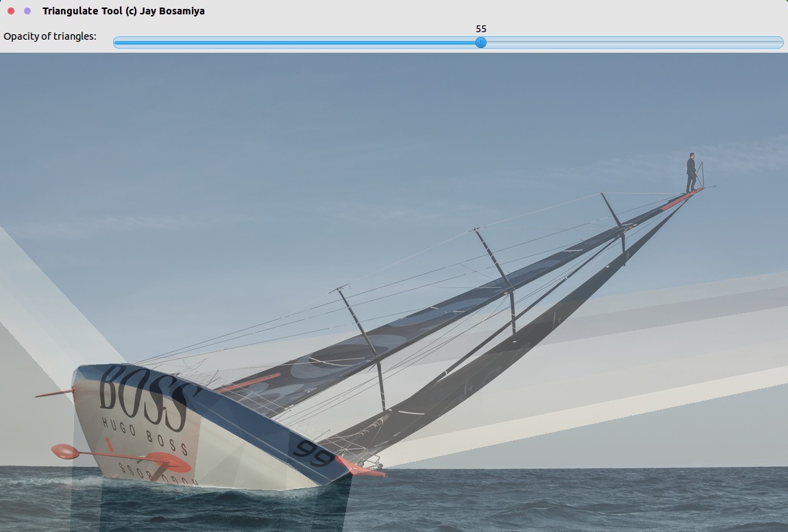Click the number 99 on the hull

click(313, 455)
